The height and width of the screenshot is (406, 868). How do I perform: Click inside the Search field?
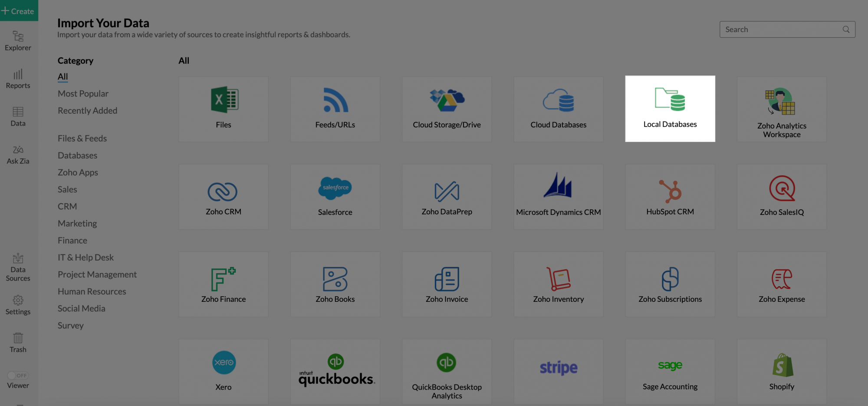click(x=781, y=29)
